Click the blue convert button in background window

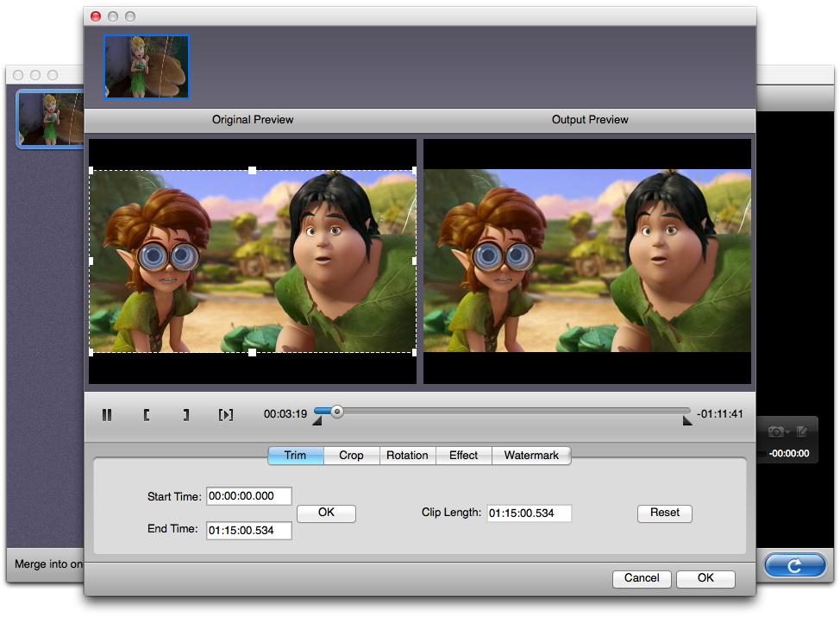click(x=795, y=565)
